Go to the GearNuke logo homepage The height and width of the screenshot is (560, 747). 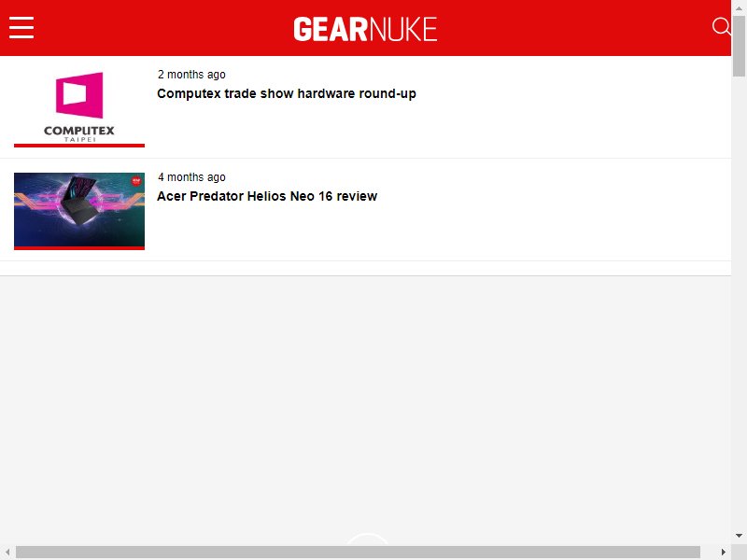click(x=365, y=29)
